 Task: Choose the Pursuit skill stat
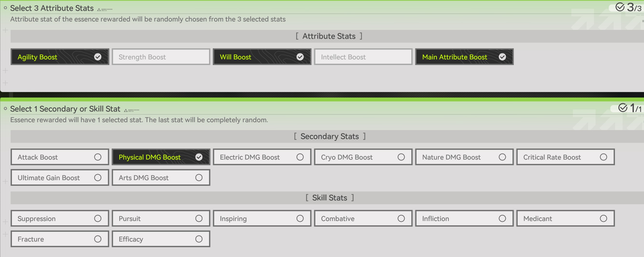pyautogui.click(x=161, y=218)
